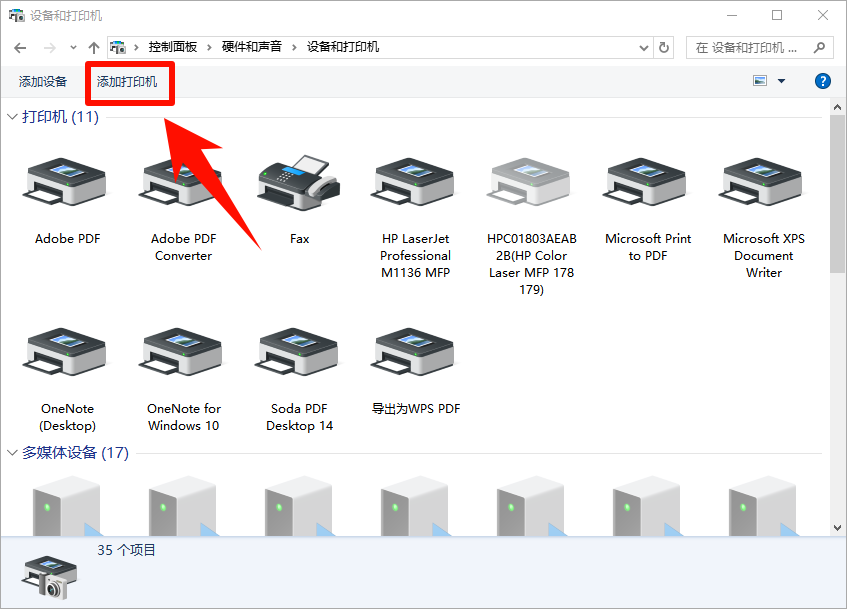Click the 多媒体设备 (17) group header text

[x=76, y=453]
